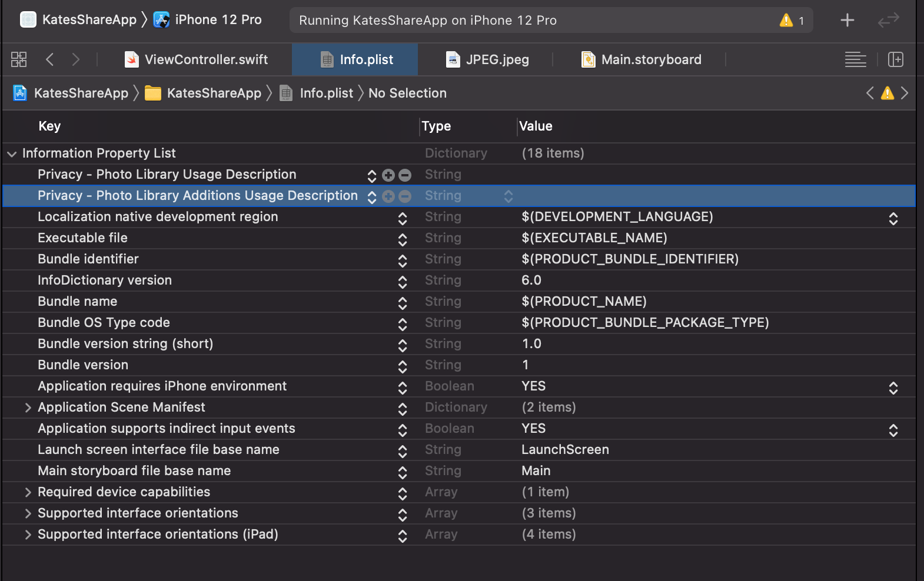924x581 pixels.
Task: Go forward with the right chevron
Action: pos(75,59)
